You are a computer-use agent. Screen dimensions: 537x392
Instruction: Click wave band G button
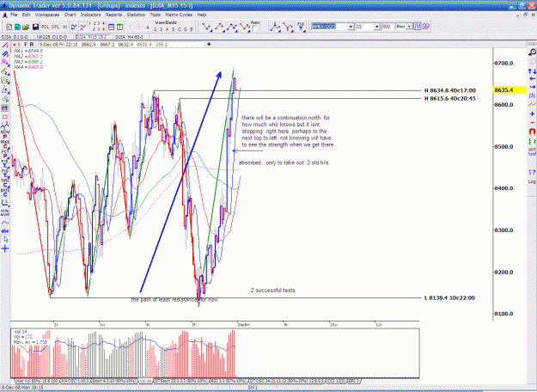pyautogui.click(x=186, y=29)
